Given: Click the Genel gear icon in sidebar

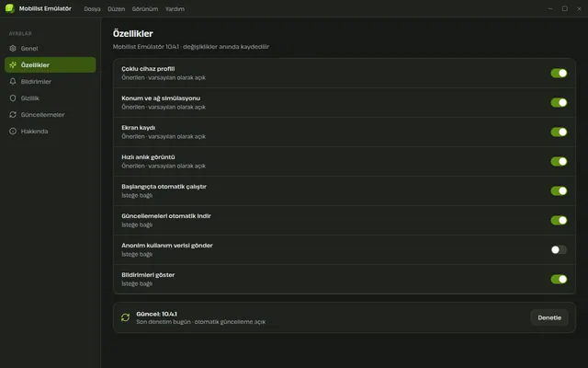Looking at the screenshot, I should pos(13,49).
